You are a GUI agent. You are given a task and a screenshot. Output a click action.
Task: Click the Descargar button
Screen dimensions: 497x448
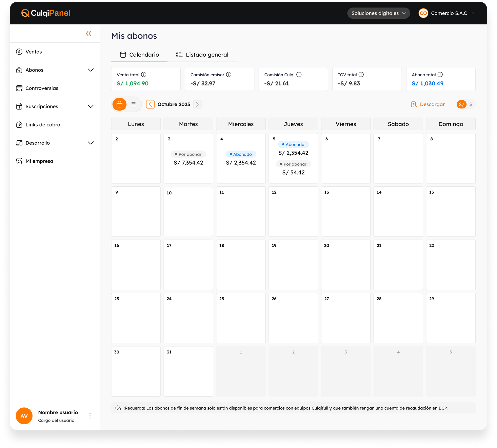[428, 104]
